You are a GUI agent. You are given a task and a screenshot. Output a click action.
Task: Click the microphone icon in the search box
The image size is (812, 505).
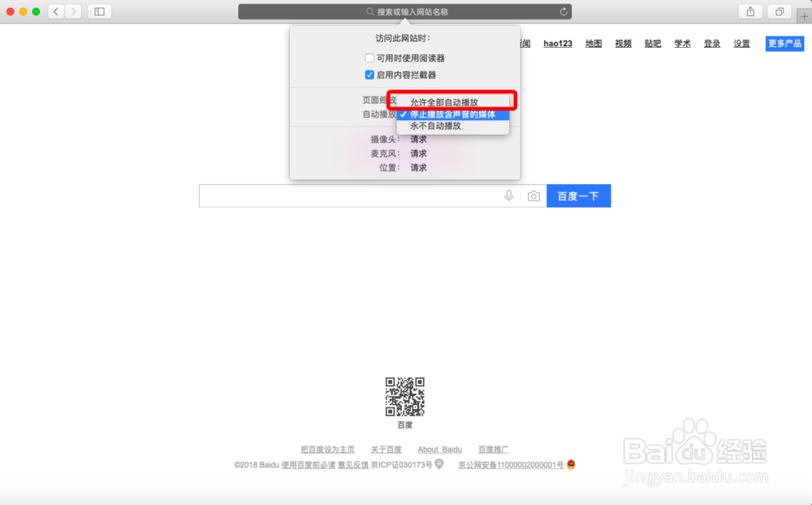coord(509,195)
